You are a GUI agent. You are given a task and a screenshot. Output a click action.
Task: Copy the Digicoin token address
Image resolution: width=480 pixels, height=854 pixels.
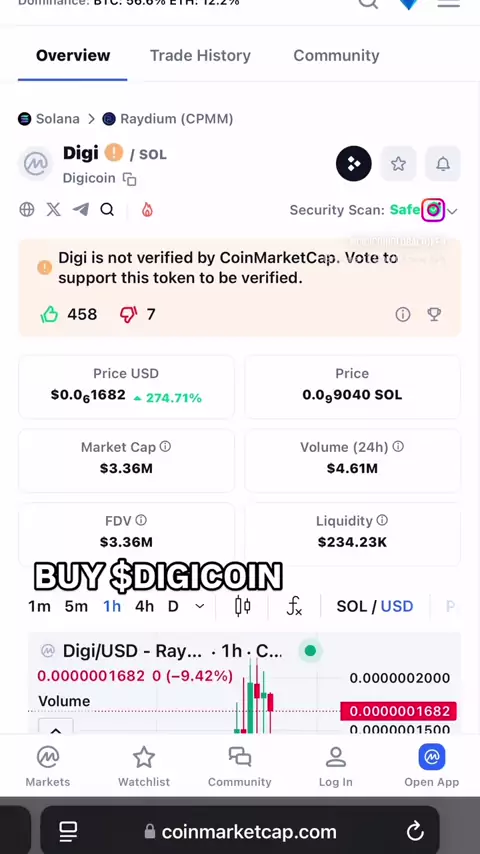tap(130, 179)
